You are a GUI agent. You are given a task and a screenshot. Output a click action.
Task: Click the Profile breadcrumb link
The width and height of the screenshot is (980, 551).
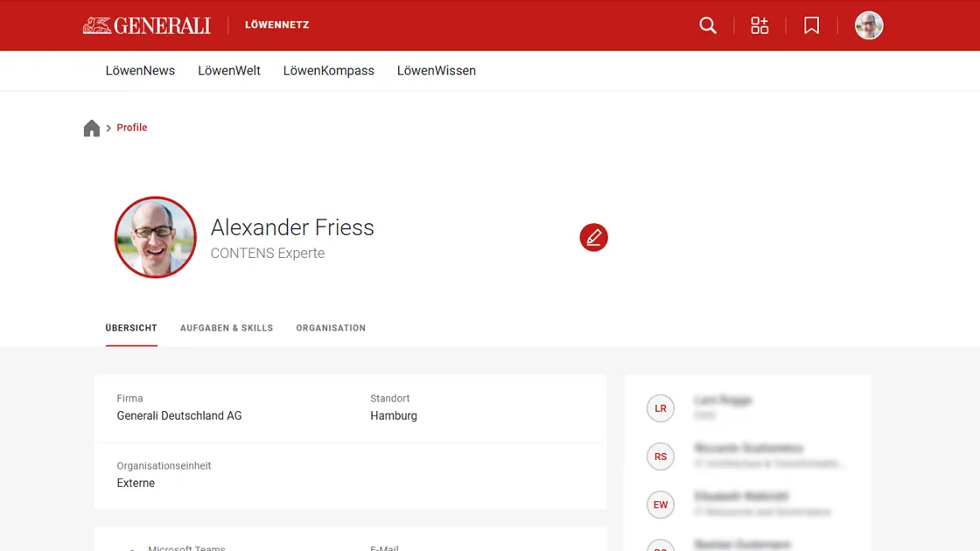132,127
